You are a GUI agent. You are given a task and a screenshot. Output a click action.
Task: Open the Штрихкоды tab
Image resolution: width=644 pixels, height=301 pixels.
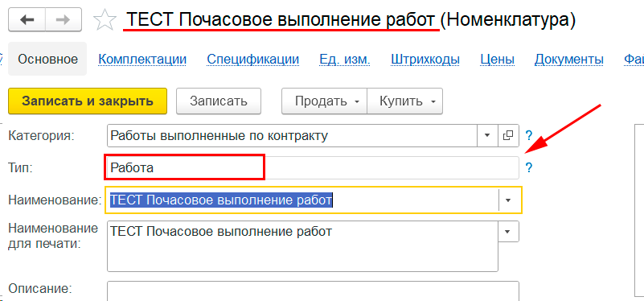click(425, 60)
